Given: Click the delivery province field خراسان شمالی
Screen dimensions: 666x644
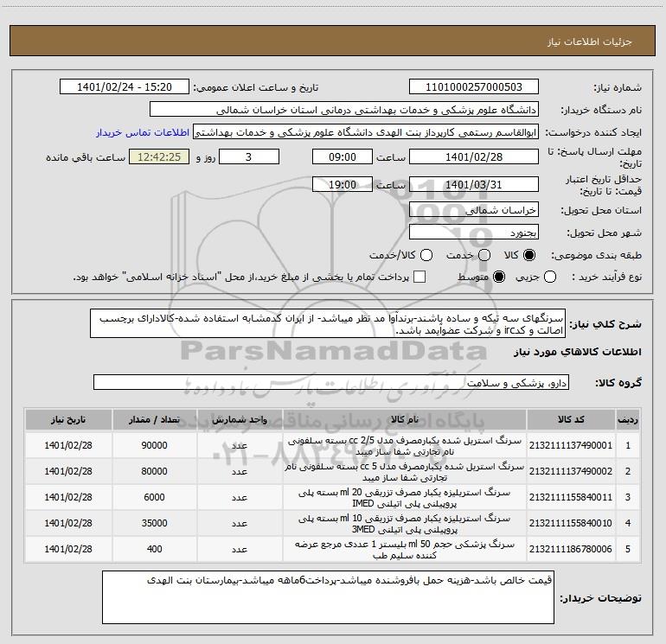Looking at the screenshot, I should 474,210.
